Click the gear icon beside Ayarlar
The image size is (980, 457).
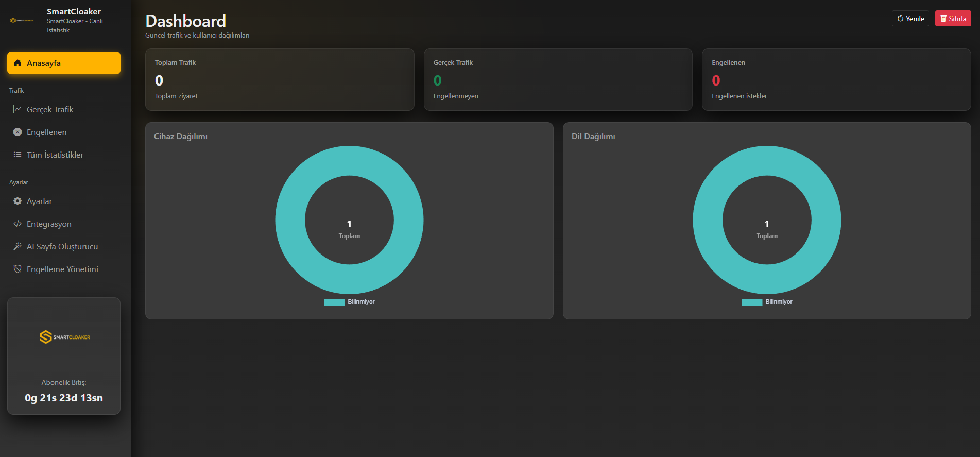click(x=18, y=201)
